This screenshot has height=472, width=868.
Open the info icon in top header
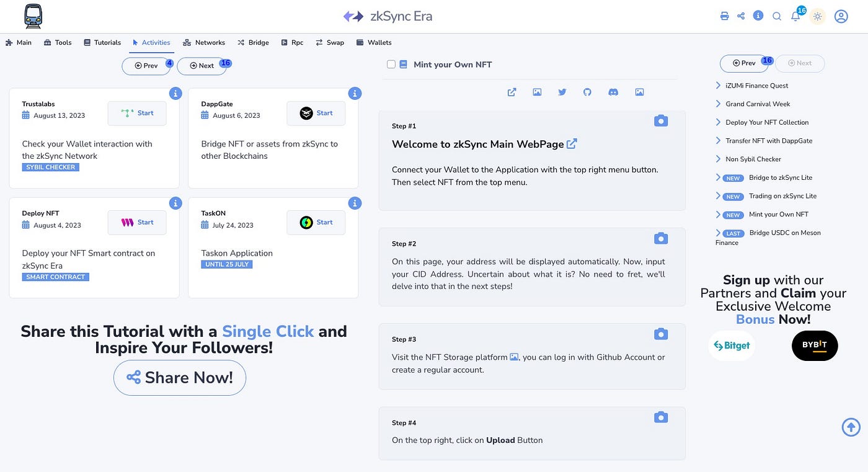tap(758, 16)
